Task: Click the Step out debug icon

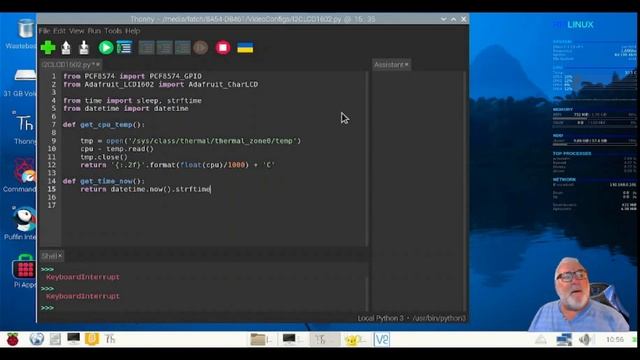Action: (182, 48)
